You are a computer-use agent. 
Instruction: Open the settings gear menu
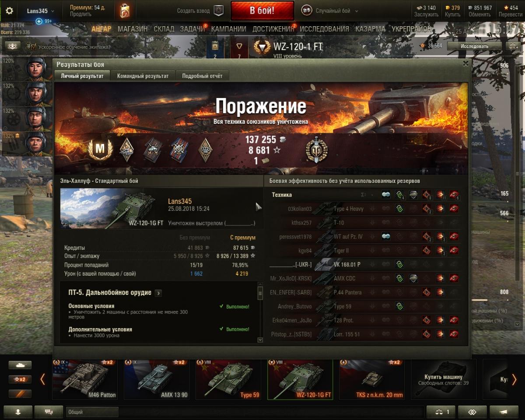9,11
